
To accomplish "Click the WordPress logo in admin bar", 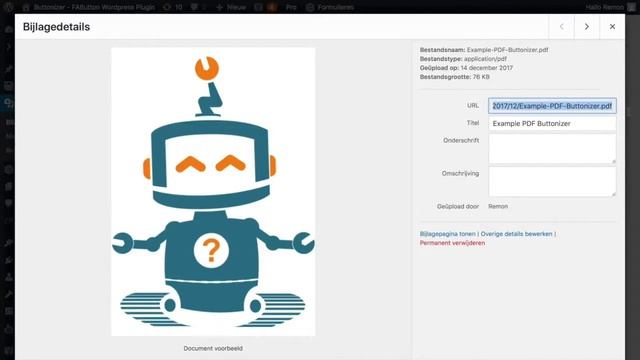I will 8,7.
